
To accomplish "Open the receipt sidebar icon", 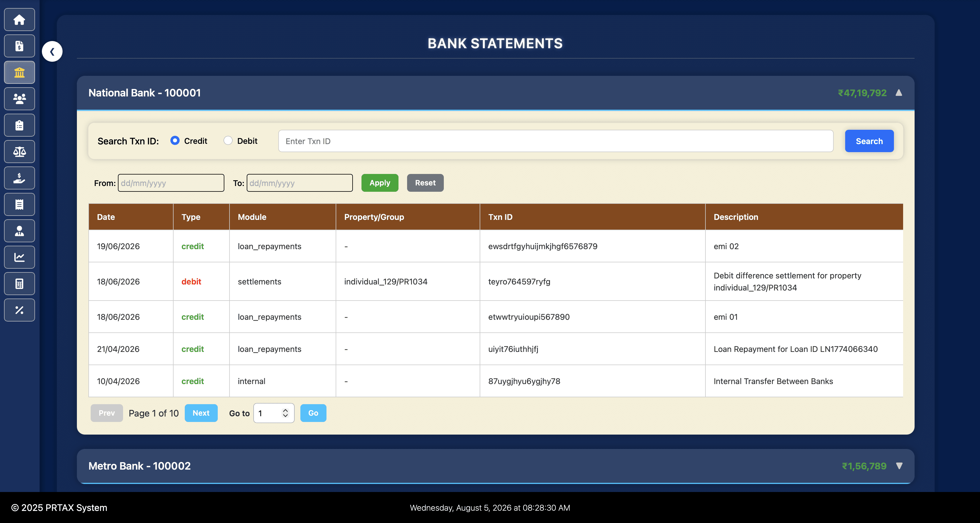I will tap(20, 204).
